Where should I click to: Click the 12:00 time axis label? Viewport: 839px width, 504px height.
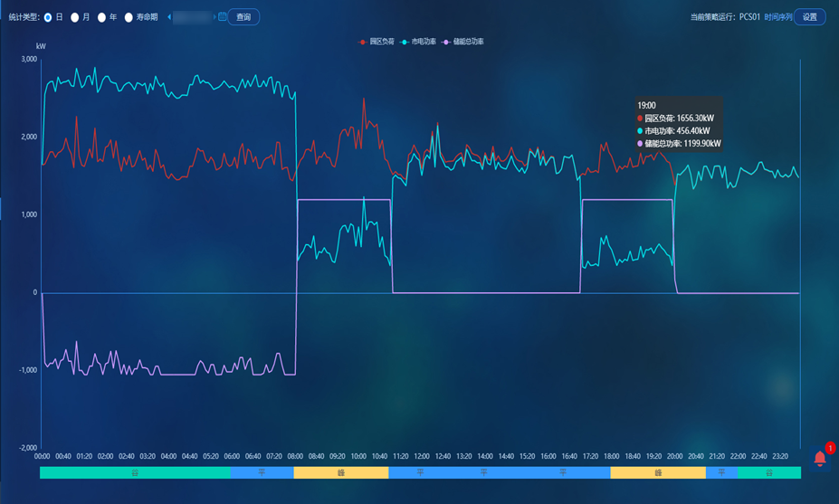click(x=422, y=456)
